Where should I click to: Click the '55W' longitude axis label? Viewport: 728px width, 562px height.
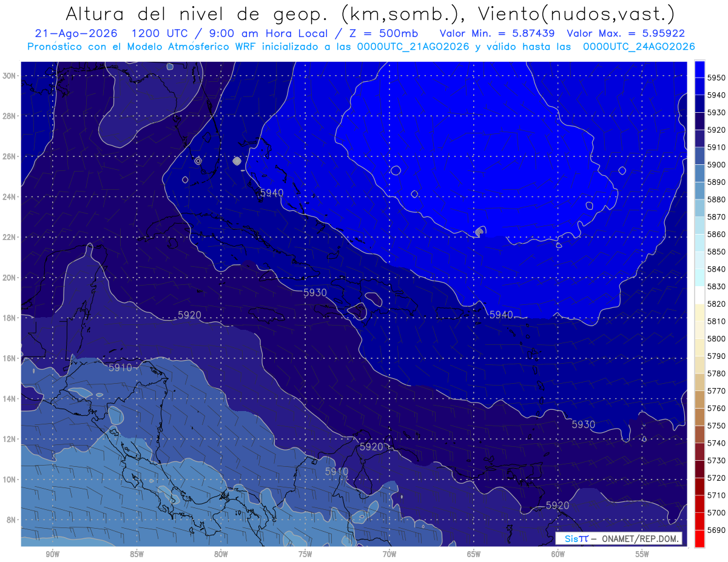pyautogui.click(x=642, y=554)
